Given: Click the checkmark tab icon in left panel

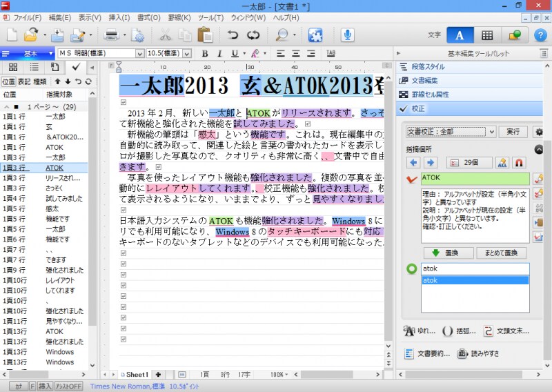Looking at the screenshot, I should point(76,66).
